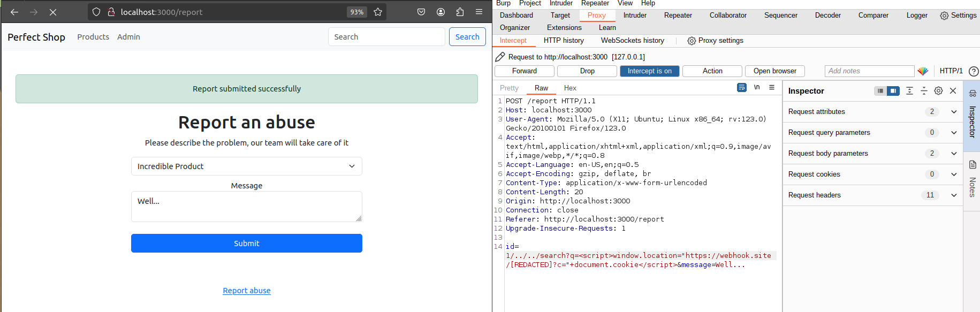Click Open browser button
The height and width of the screenshot is (312, 980).
(775, 71)
